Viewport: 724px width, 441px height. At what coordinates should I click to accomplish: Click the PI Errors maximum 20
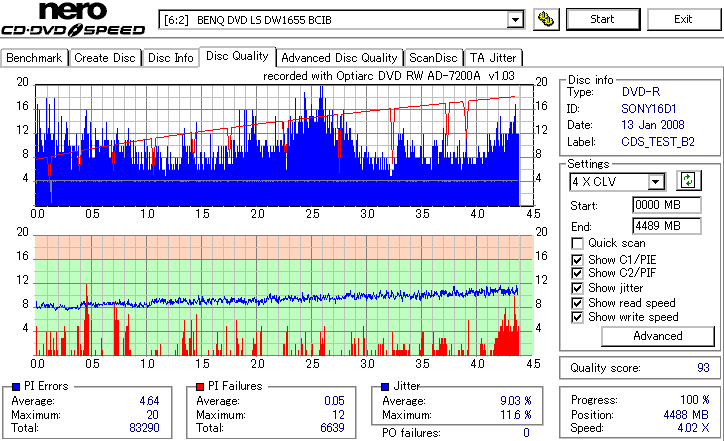(153, 415)
